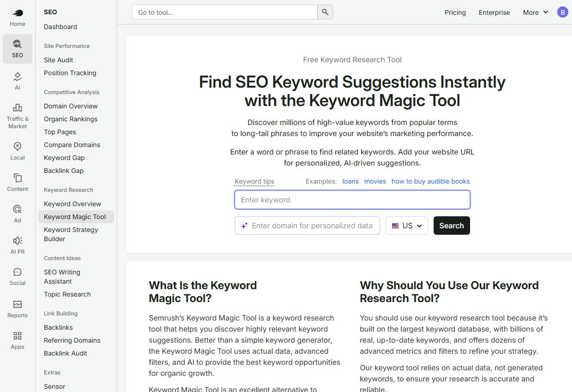Image resolution: width=572 pixels, height=392 pixels.
Task: Open Backlink Audit
Action: click(66, 353)
